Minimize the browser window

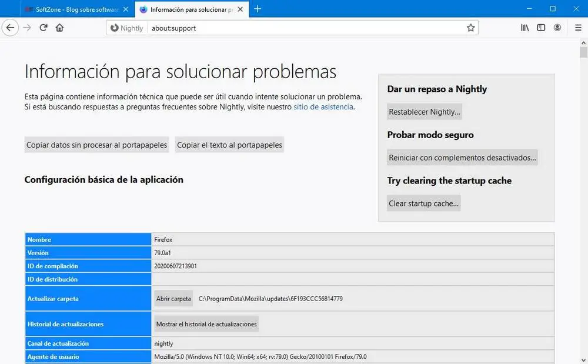pos(530,9)
